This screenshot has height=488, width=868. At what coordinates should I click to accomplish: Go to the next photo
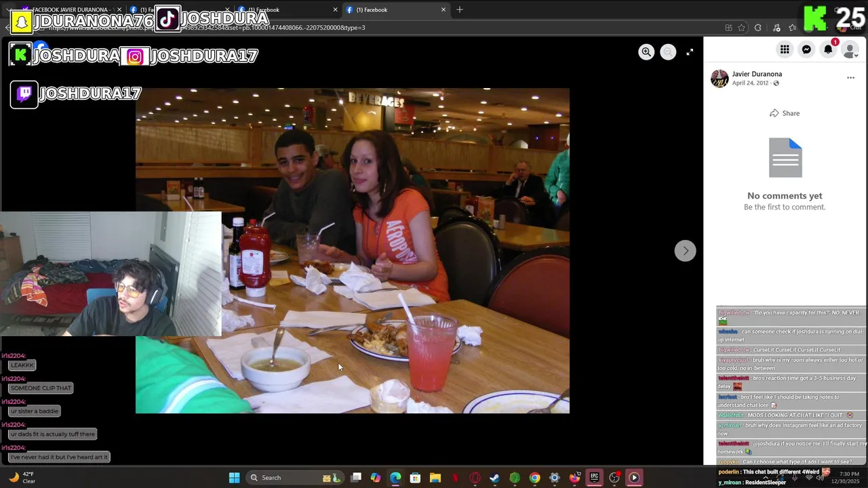(x=685, y=251)
